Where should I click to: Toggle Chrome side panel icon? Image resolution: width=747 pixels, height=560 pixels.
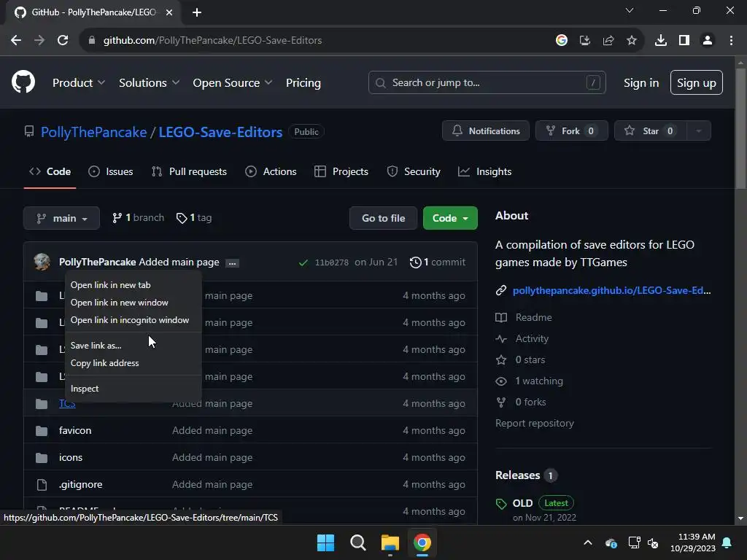(x=684, y=41)
